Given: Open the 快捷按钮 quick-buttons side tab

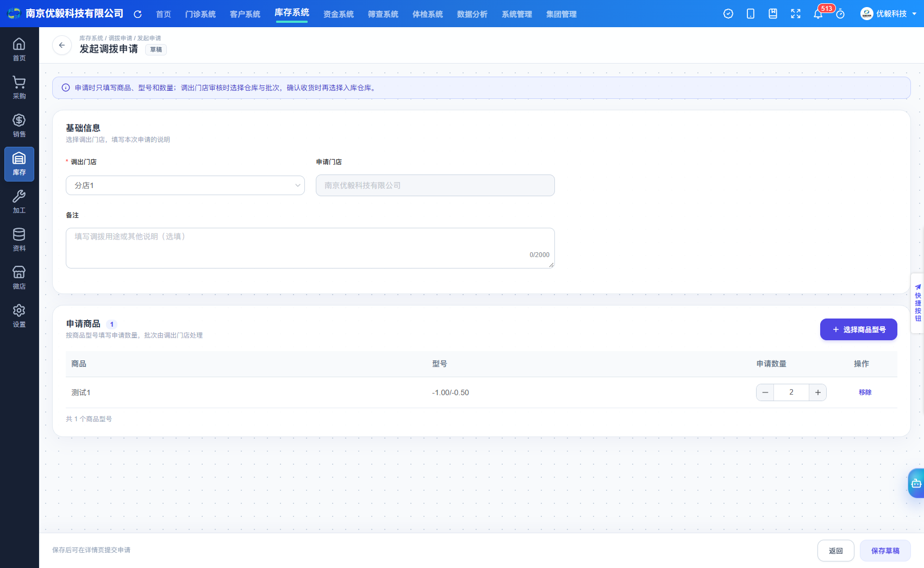Looking at the screenshot, I should coord(917,303).
